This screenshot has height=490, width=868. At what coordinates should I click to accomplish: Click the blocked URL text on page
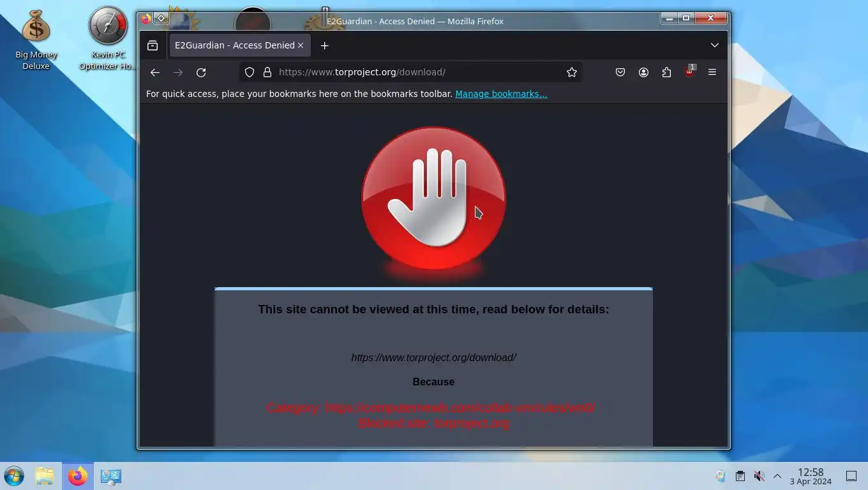(x=433, y=357)
